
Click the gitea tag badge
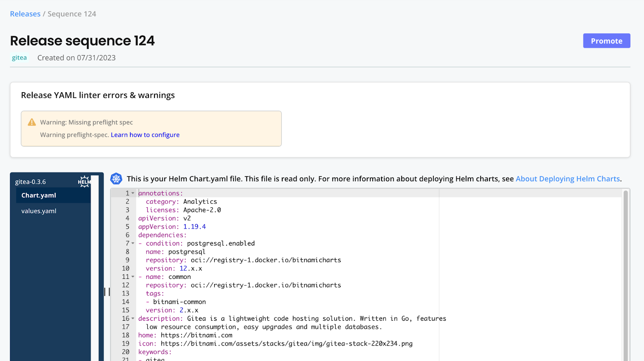click(x=19, y=58)
